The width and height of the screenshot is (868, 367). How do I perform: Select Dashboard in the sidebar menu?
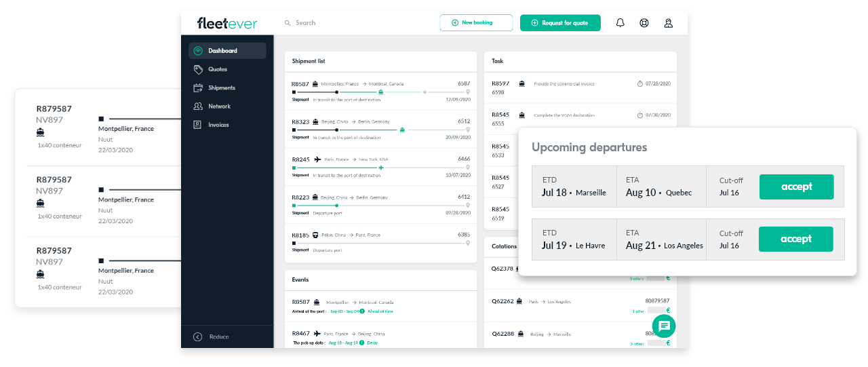click(227, 51)
